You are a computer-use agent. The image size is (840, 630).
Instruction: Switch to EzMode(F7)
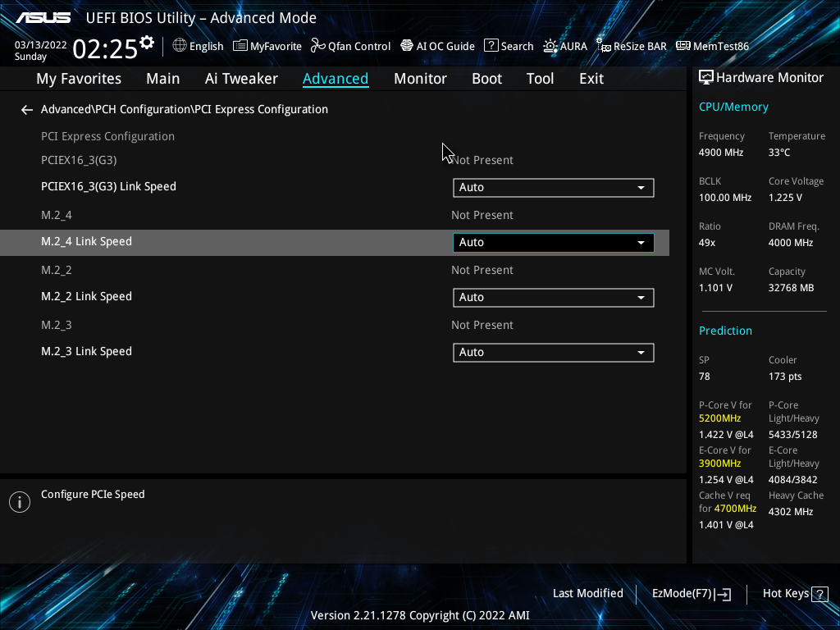(x=691, y=594)
